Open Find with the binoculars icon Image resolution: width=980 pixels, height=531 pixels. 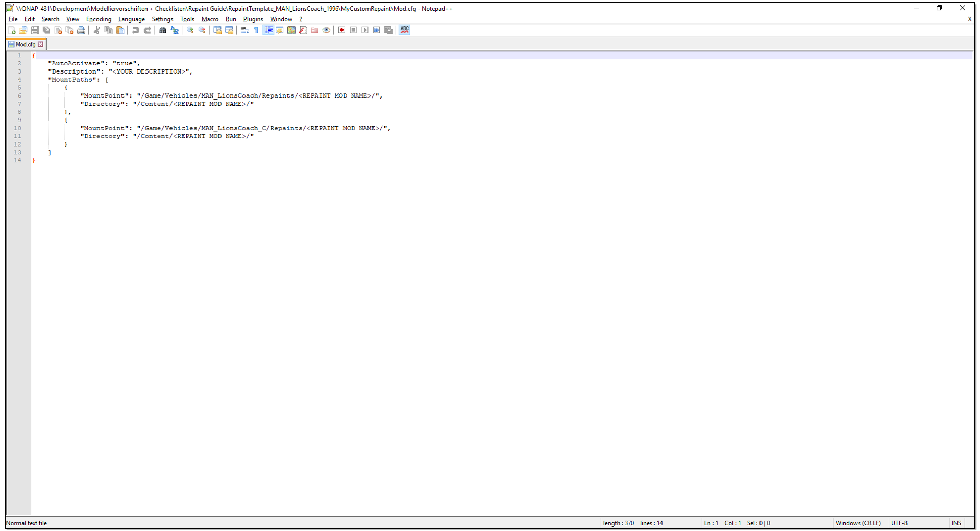pyautogui.click(x=163, y=30)
